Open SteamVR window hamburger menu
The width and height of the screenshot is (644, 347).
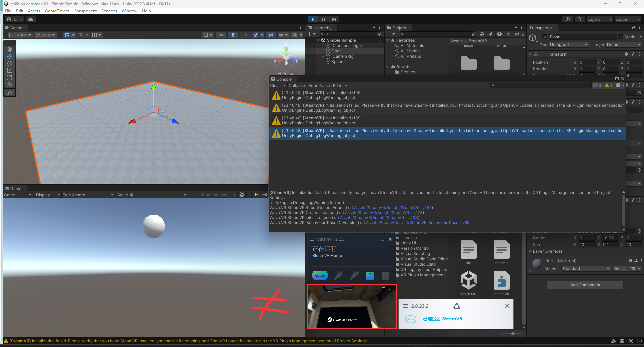click(312, 239)
